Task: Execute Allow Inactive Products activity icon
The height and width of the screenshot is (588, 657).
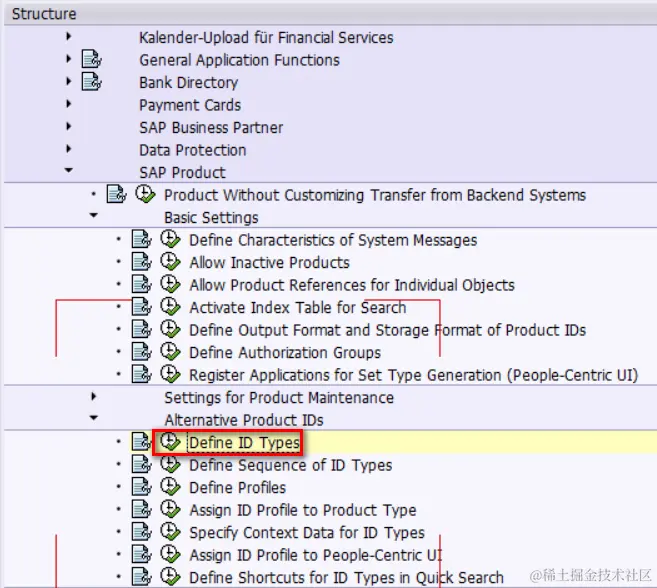Action: (170, 262)
